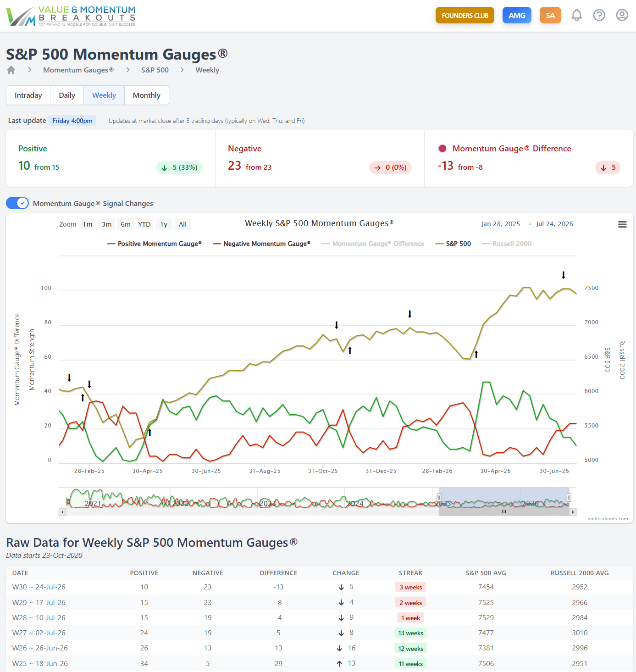
Task: Select the W29 ~ 17-Jul-26 date cell
Action: tap(39, 603)
